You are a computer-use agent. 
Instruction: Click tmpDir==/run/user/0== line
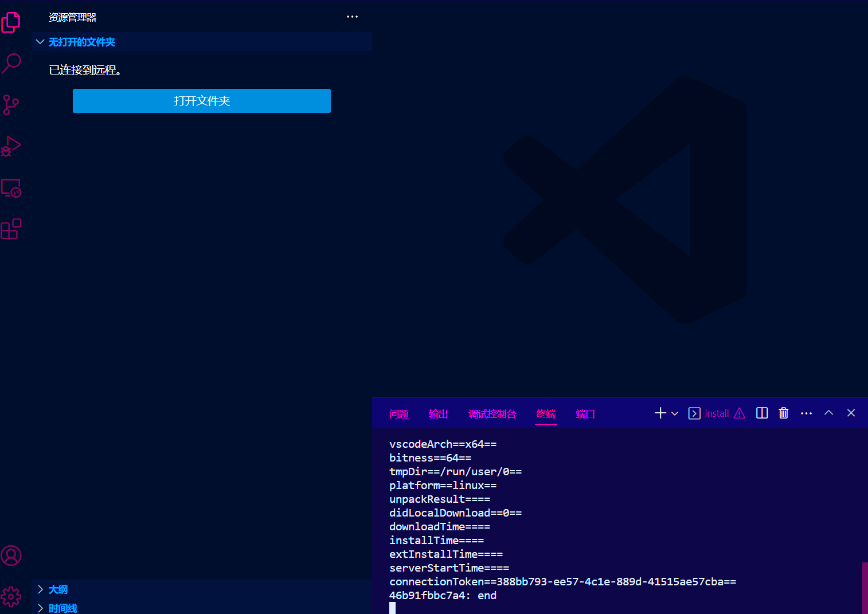455,472
